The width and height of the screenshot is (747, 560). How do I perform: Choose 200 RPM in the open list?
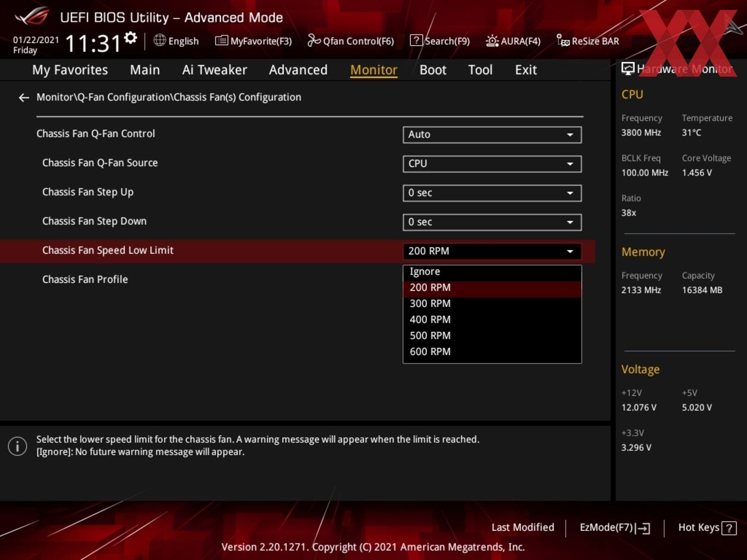pyautogui.click(x=492, y=288)
